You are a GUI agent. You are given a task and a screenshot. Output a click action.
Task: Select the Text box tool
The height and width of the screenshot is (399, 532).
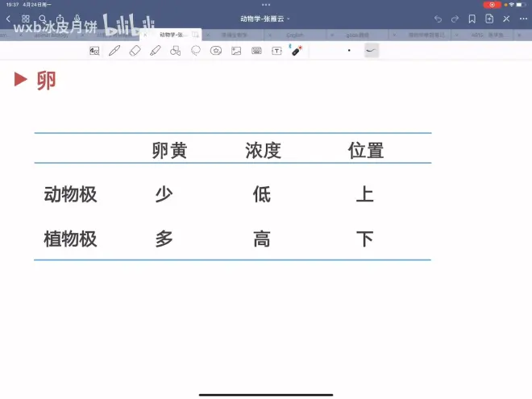pyautogui.click(x=276, y=51)
